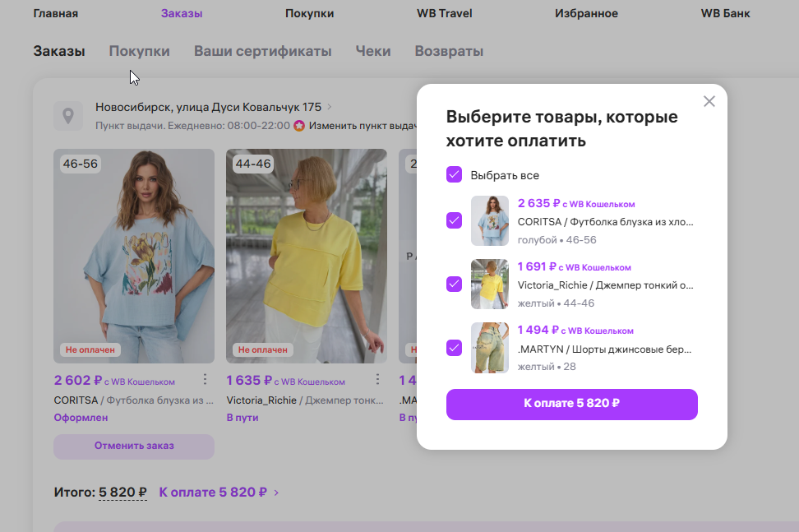The width and height of the screenshot is (799, 532).
Task: Click Victoria_Richie / Джемпер title under card
Action: tap(305, 400)
